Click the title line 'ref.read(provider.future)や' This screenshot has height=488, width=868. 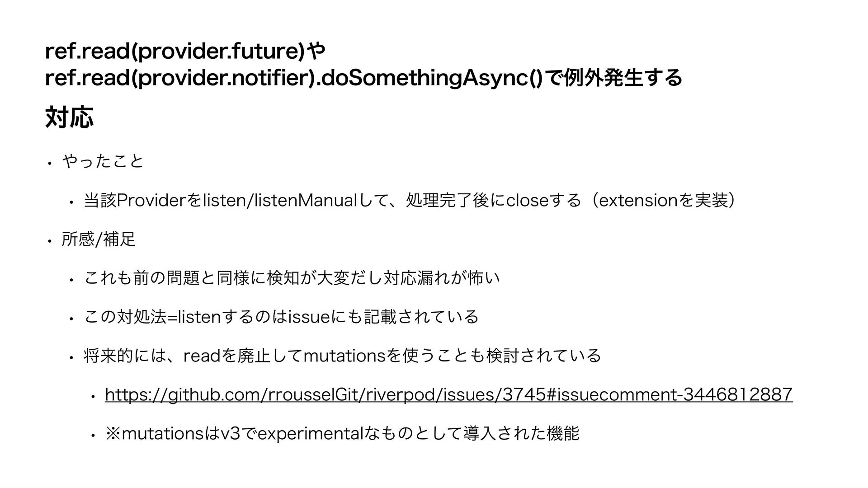[x=185, y=52]
